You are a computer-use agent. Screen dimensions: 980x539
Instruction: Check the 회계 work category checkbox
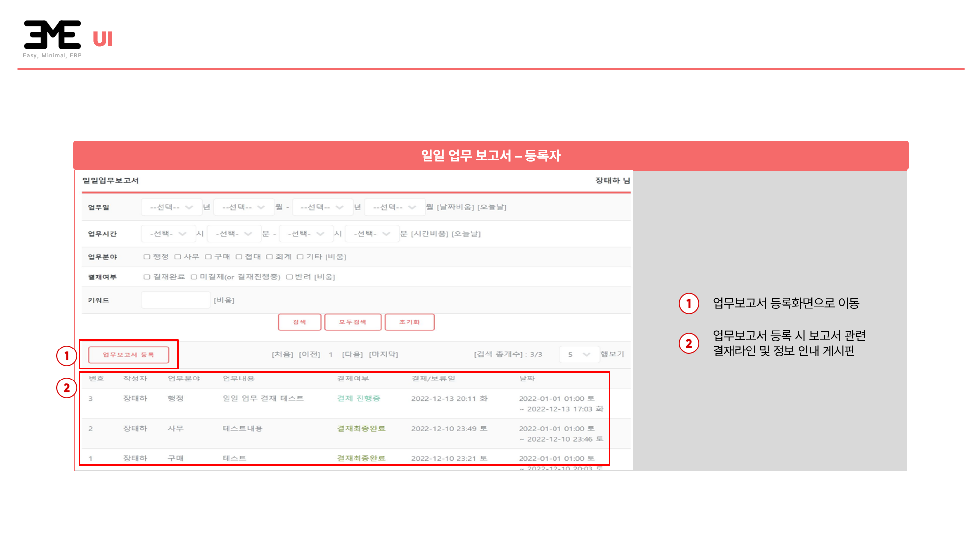click(269, 257)
